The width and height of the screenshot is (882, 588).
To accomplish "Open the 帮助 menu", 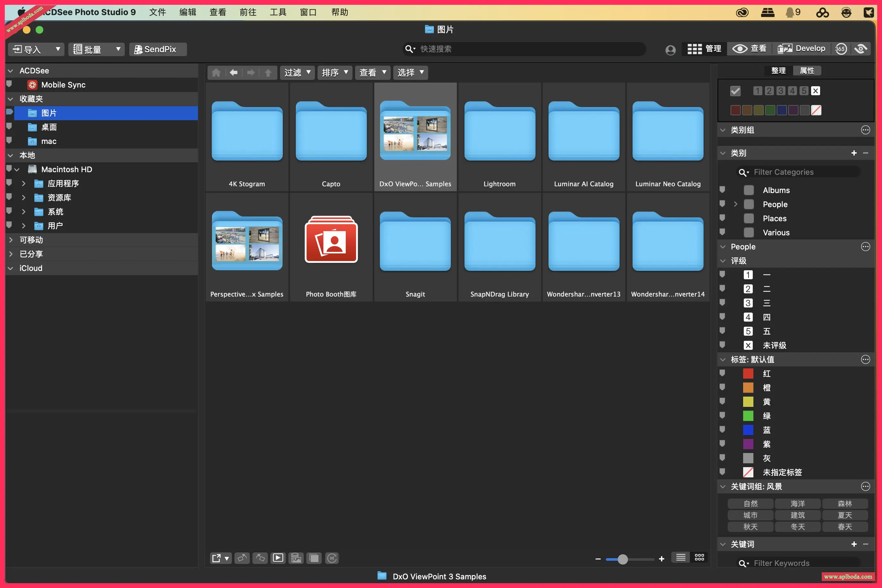I will click(x=340, y=13).
